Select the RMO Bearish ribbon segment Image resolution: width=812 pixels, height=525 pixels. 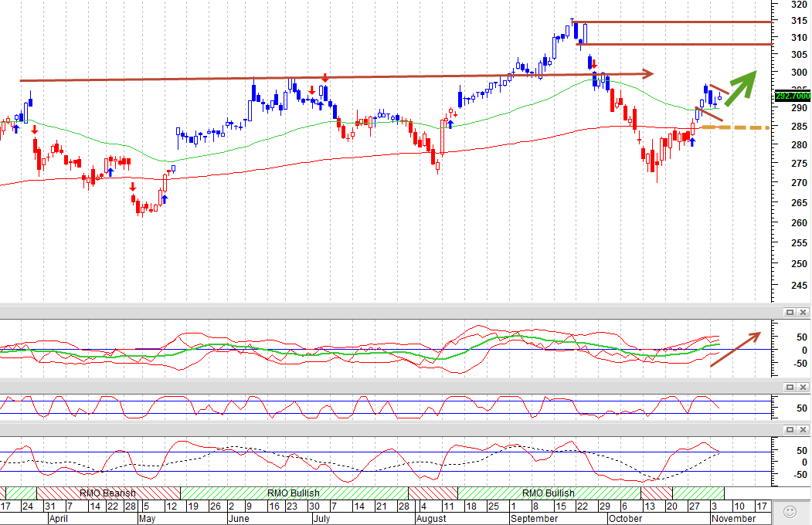[x=108, y=493]
